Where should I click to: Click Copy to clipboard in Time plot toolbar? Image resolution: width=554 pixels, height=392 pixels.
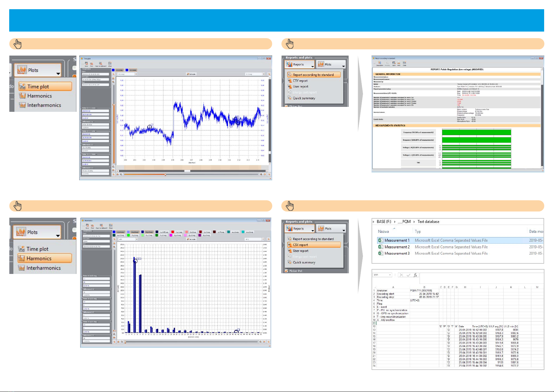[x=101, y=64]
